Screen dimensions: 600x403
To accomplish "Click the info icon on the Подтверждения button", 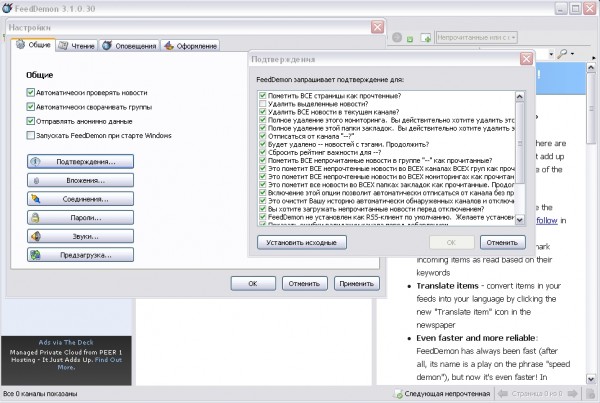I will [x=35, y=162].
